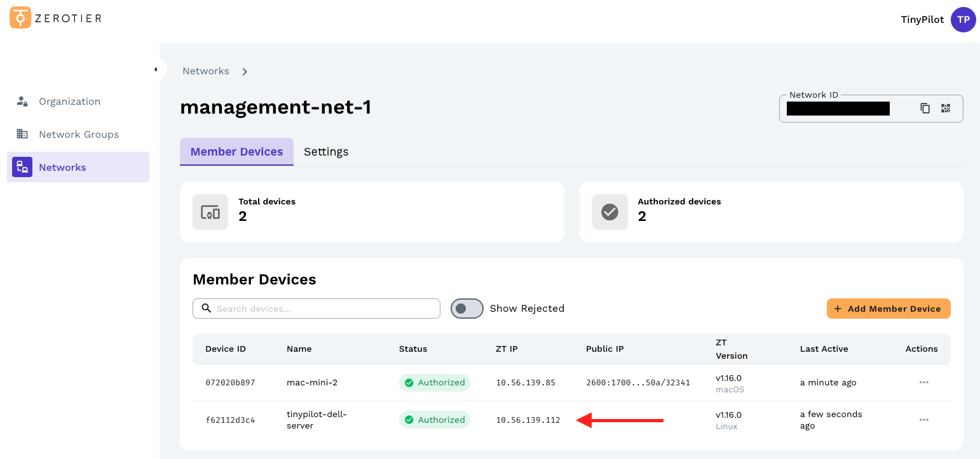Screen dimensions: 980x459
Task: Select the Organization sidebar icon
Action: (22, 101)
